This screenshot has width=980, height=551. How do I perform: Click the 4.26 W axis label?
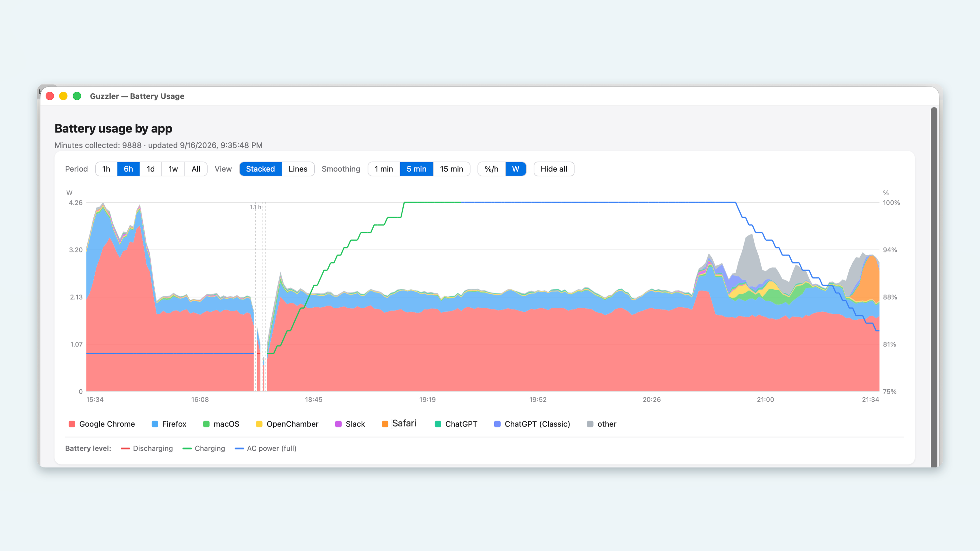76,203
